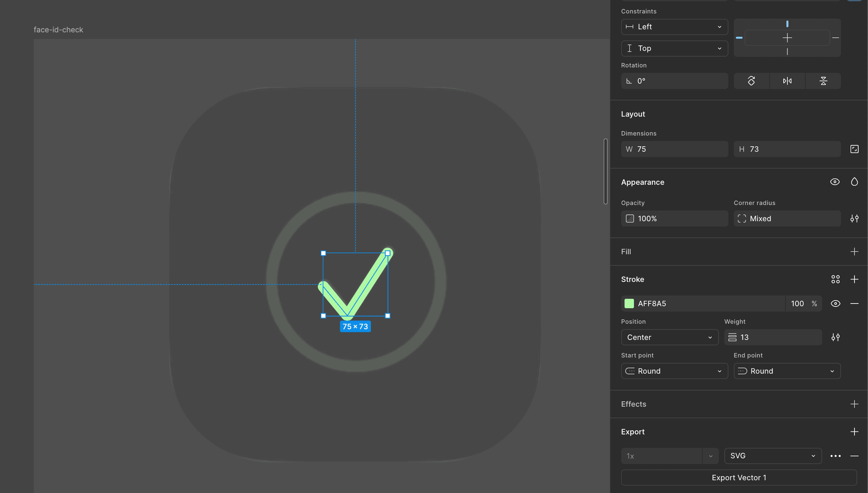Image resolution: width=868 pixels, height=493 pixels.
Task: Open the stroke Position Center dropdown
Action: click(669, 337)
